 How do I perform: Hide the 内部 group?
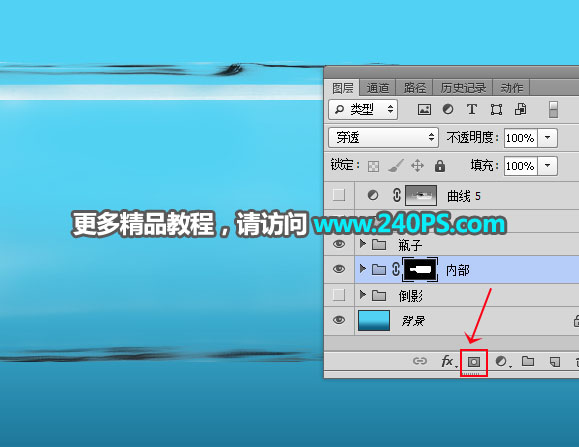(x=339, y=269)
